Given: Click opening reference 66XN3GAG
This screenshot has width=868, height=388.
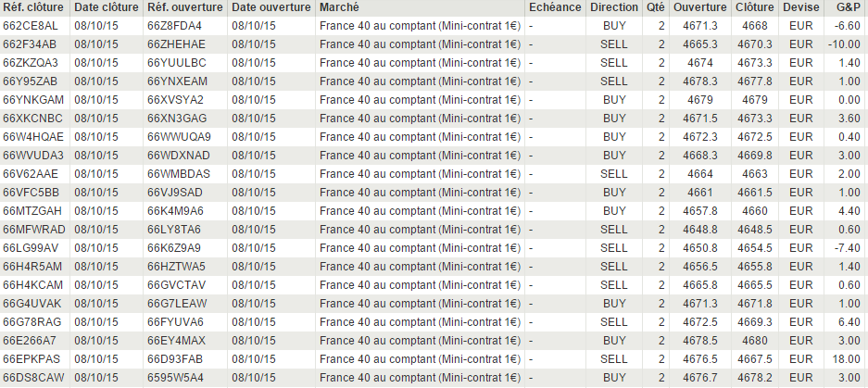Looking at the screenshot, I should coord(176,119).
